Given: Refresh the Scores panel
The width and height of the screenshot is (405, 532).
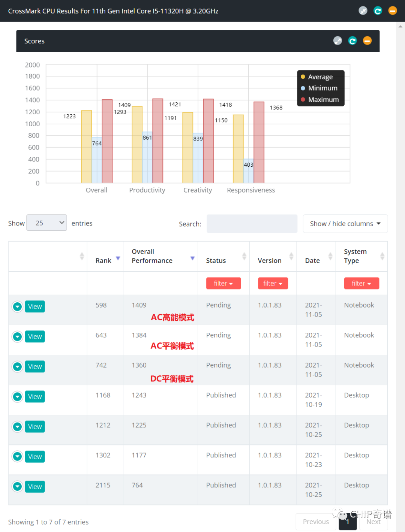Looking at the screenshot, I should pyautogui.click(x=352, y=41).
